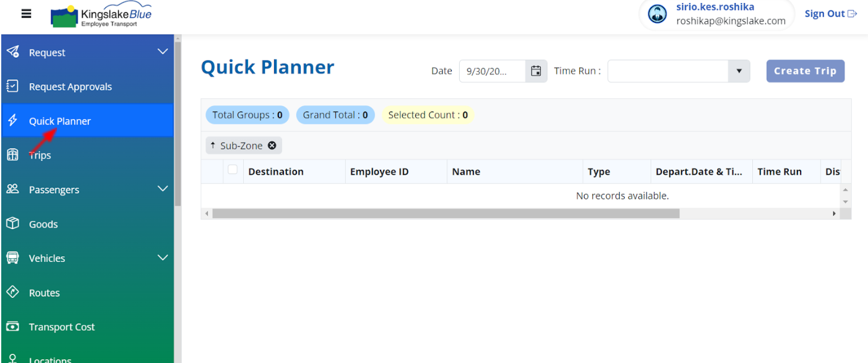The width and height of the screenshot is (868, 363).
Task: Open Goods menu item
Action: click(87, 224)
